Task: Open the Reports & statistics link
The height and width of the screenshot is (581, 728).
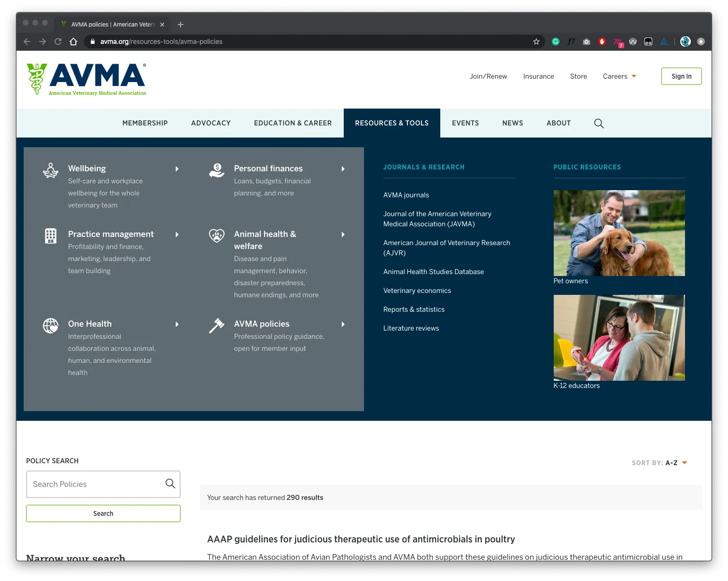Action: pos(414,309)
